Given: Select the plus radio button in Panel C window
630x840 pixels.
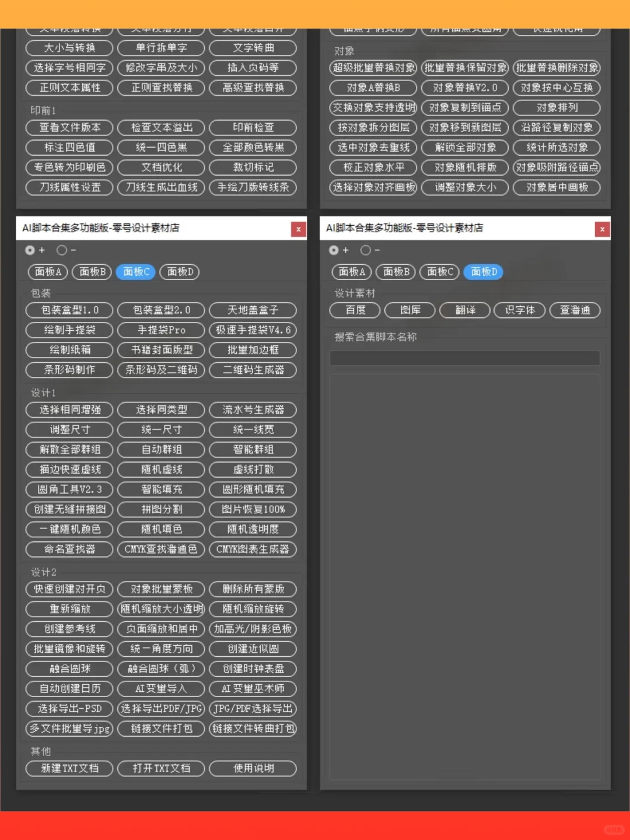Looking at the screenshot, I should (30, 250).
